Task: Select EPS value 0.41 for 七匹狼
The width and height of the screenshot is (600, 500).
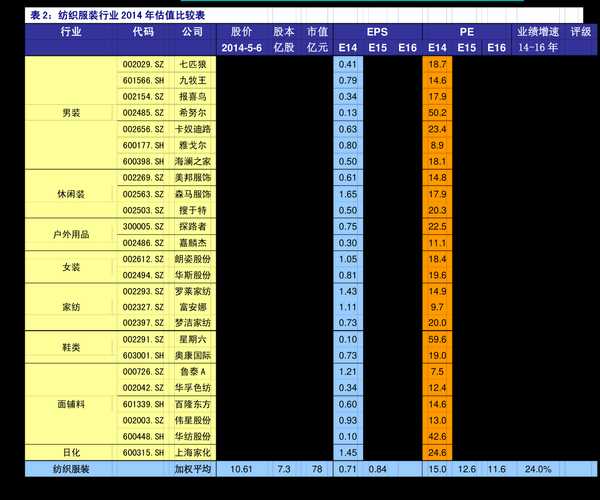Action: pyautogui.click(x=348, y=64)
